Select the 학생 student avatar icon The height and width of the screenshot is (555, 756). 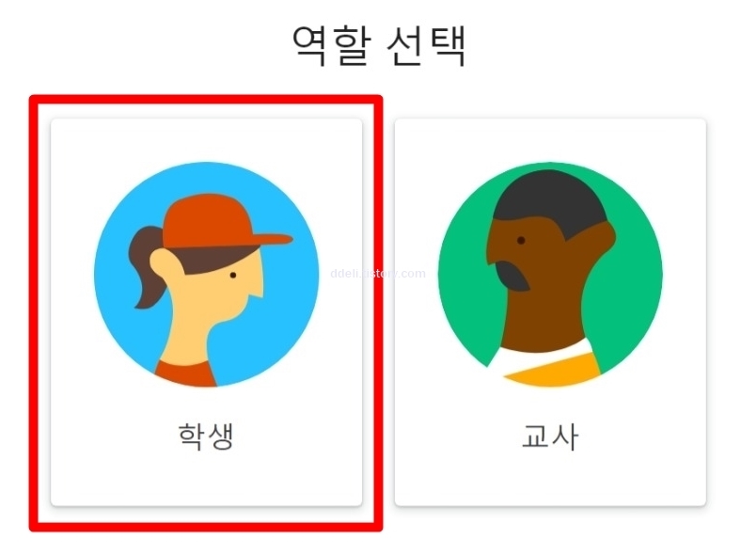[x=206, y=275]
